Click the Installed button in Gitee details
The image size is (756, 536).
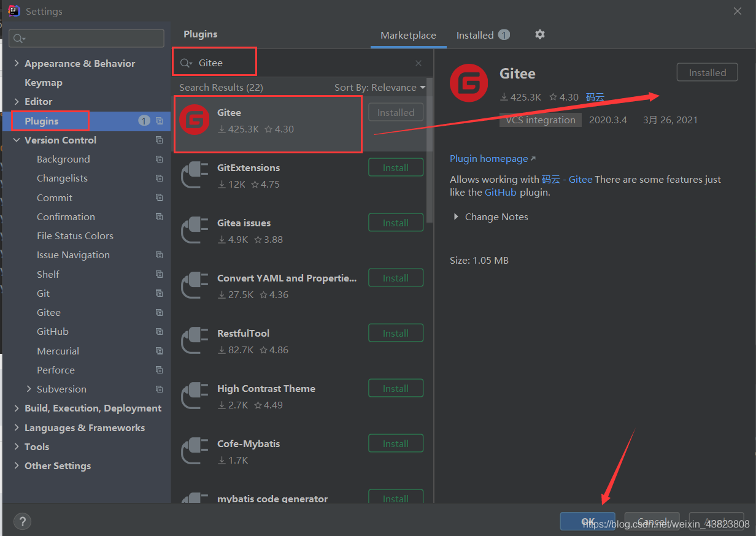[707, 72]
